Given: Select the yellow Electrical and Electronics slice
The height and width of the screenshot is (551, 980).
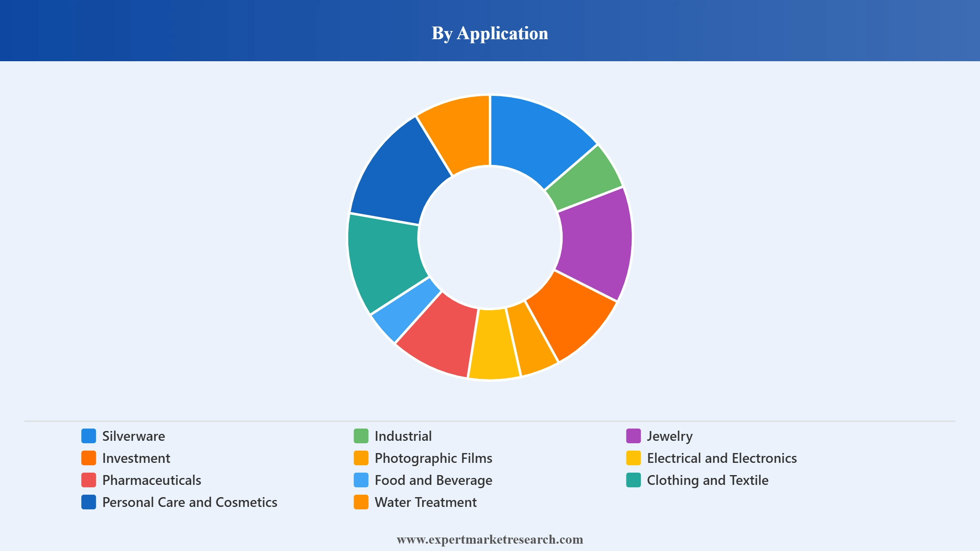Looking at the screenshot, I should coord(493,344).
